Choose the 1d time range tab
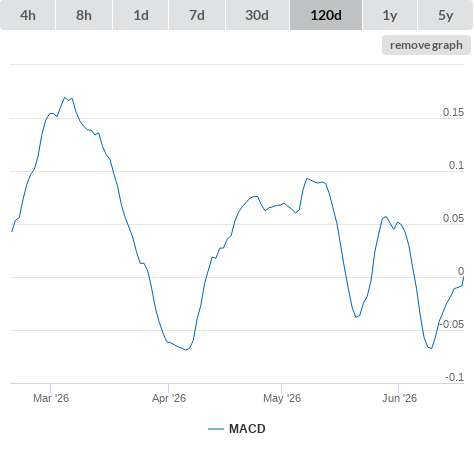474x455 pixels. (141, 15)
